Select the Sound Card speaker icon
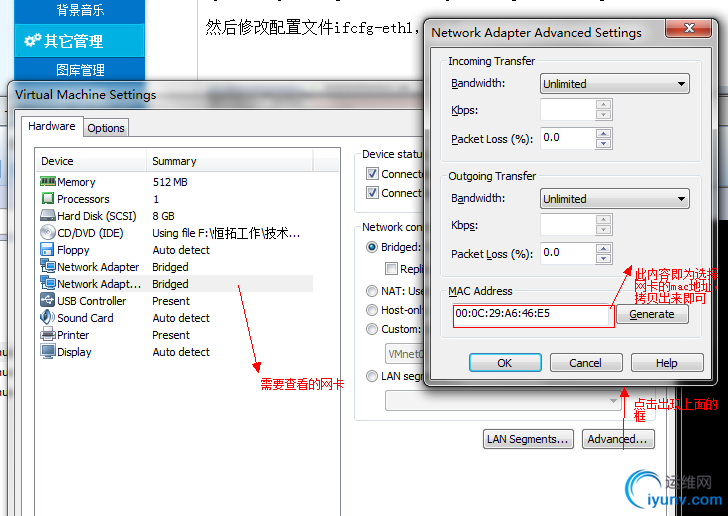Screen dimensions: 728x516 tap(47, 318)
